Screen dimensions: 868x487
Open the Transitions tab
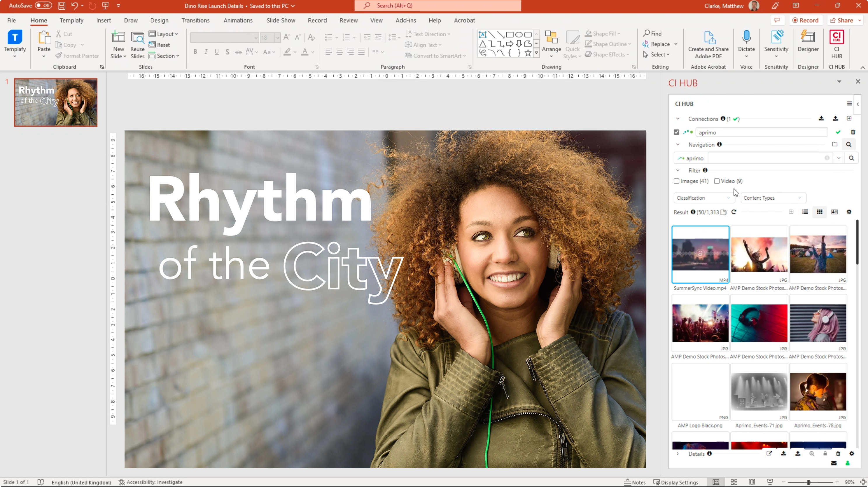click(195, 20)
